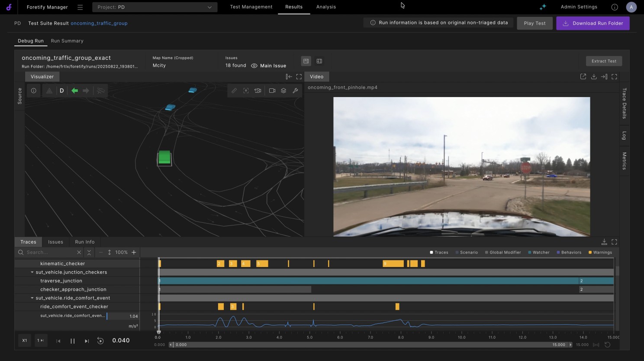Image resolution: width=644 pixels, height=361 pixels.
Task: Maximize the Video panel
Action: (x=614, y=77)
